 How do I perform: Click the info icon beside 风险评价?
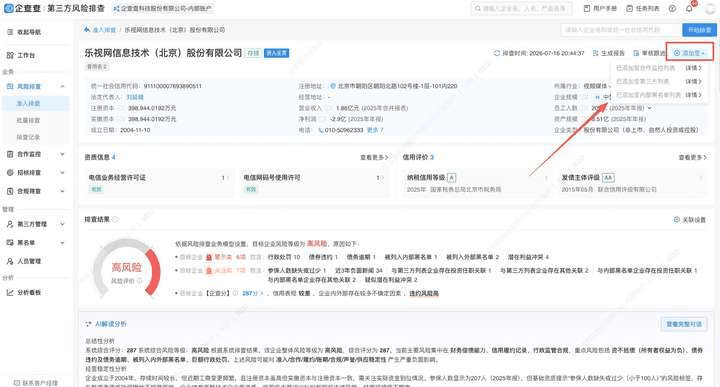click(139, 280)
